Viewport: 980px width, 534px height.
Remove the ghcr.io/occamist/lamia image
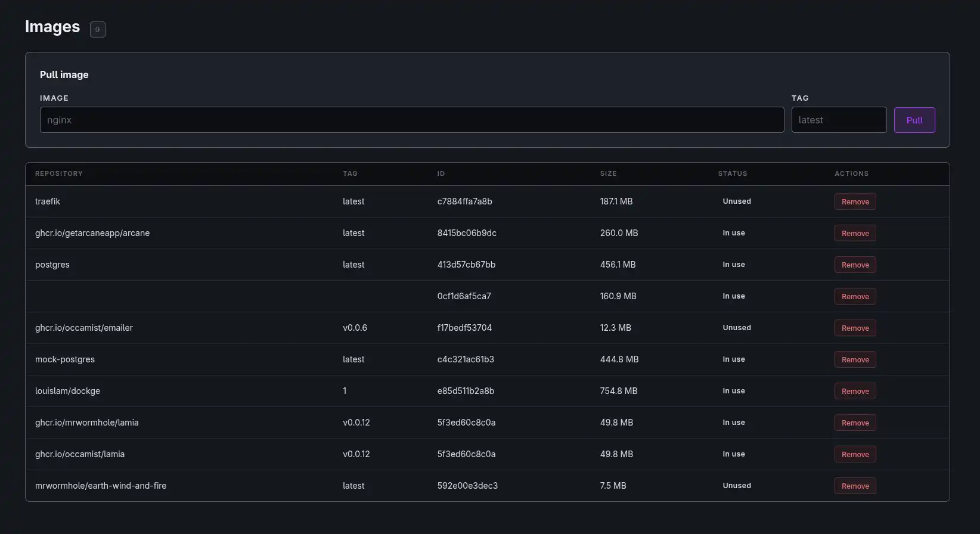pyautogui.click(x=855, y=454)
